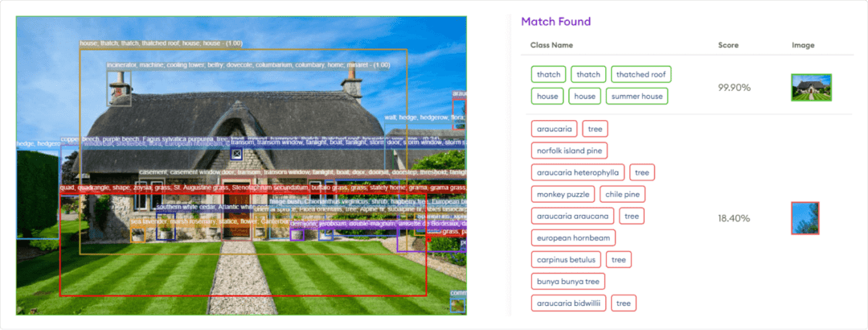Screen dimensions: 868x330
Task: Select the chimney bounding box labeled incinerator
Action: pos(119,88)
